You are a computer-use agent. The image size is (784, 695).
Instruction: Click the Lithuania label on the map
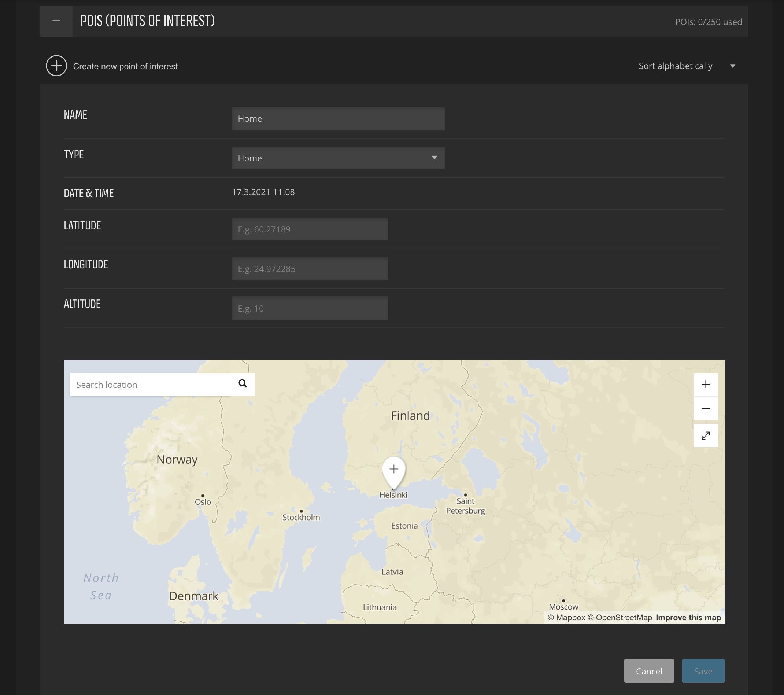380,607
